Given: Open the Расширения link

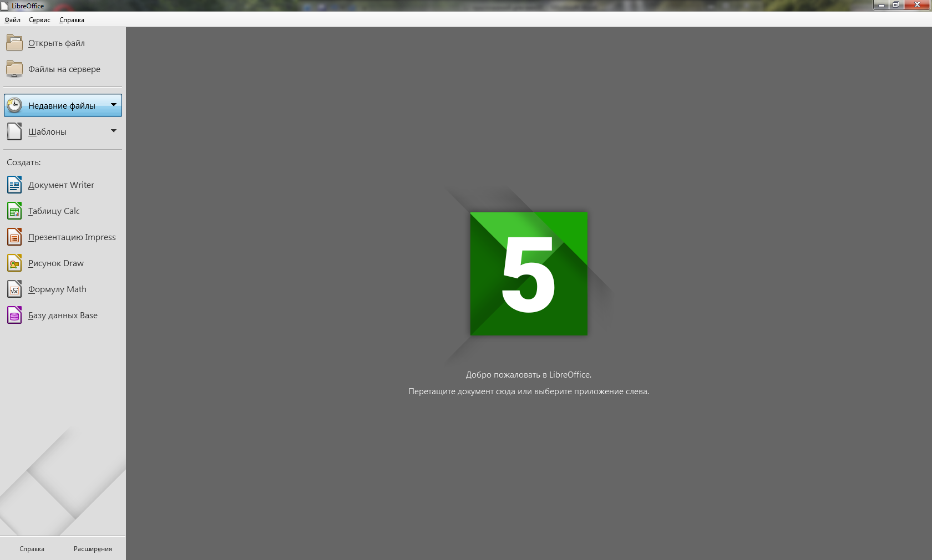Looking at the screenshot, I should (93, 549).
